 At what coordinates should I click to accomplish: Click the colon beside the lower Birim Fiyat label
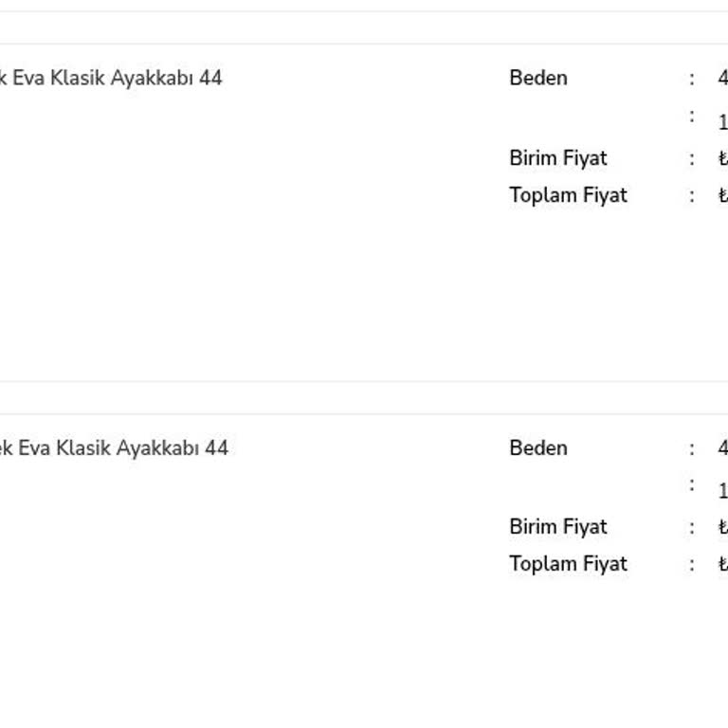pyautogui.click(x=692, y=527)
